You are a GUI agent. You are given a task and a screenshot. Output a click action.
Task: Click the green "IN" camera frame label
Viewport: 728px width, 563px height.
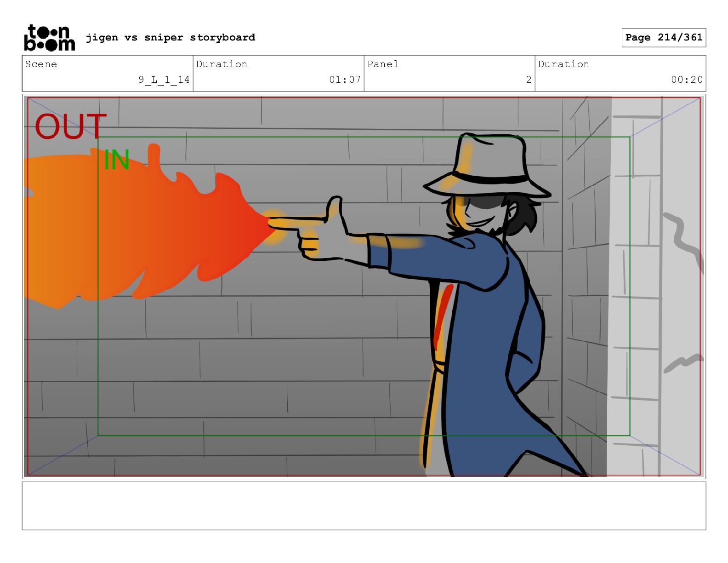pyautogui.click(x=117, y=160)
